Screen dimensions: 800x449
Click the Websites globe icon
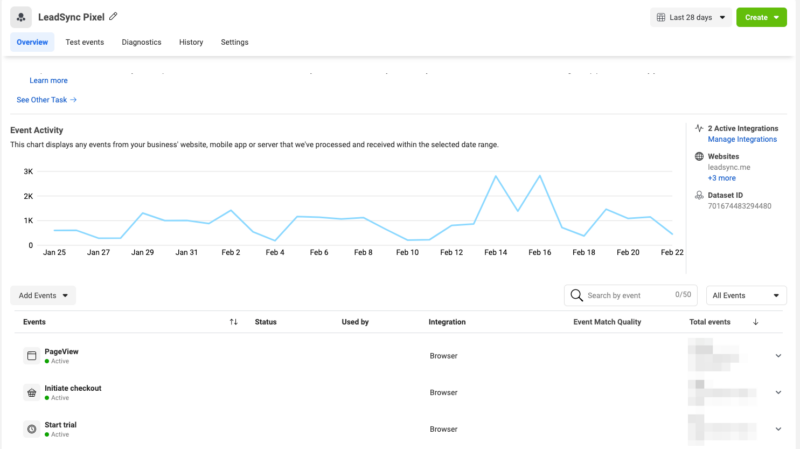pyautogui.click(x=698, y=157)
